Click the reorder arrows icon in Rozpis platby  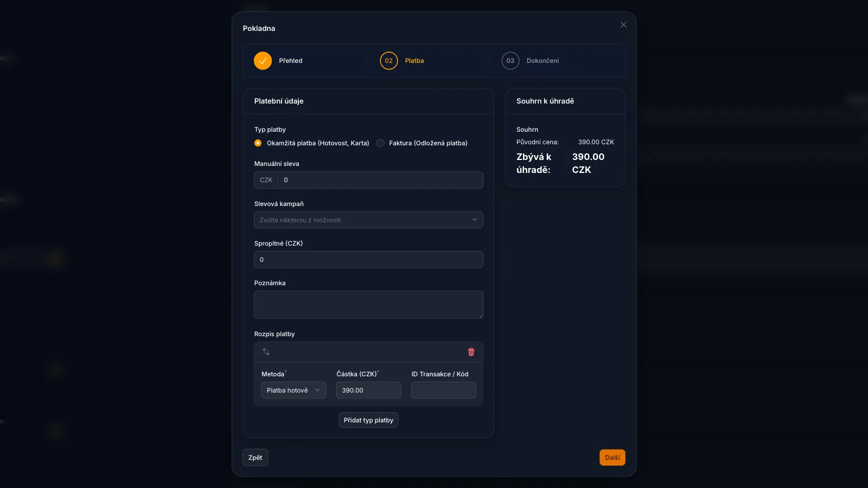point(266,352)
